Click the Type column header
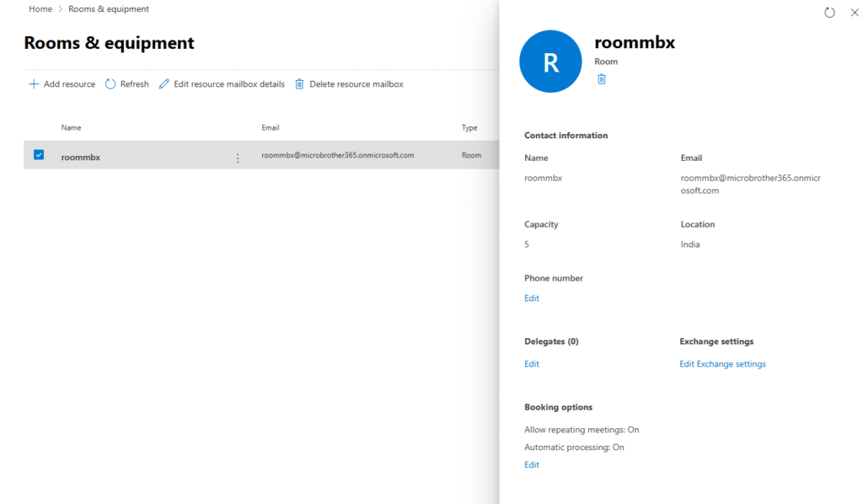Image resolution: width=863 pixels, height=504 pixels. (469, 128)
